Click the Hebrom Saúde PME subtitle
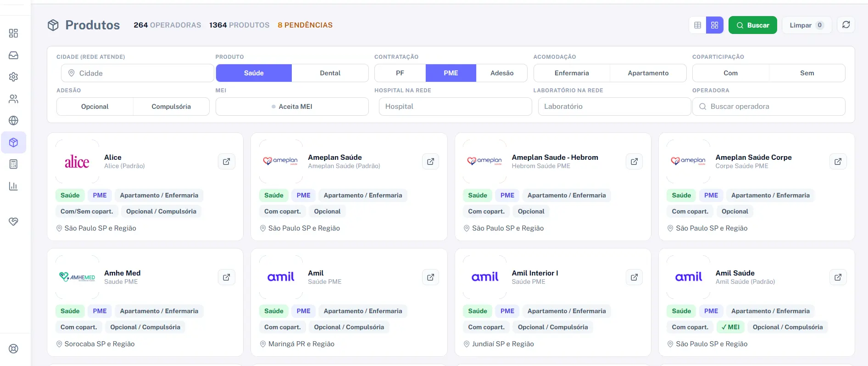This screenshot has width=868, height=366. point(541,166)
